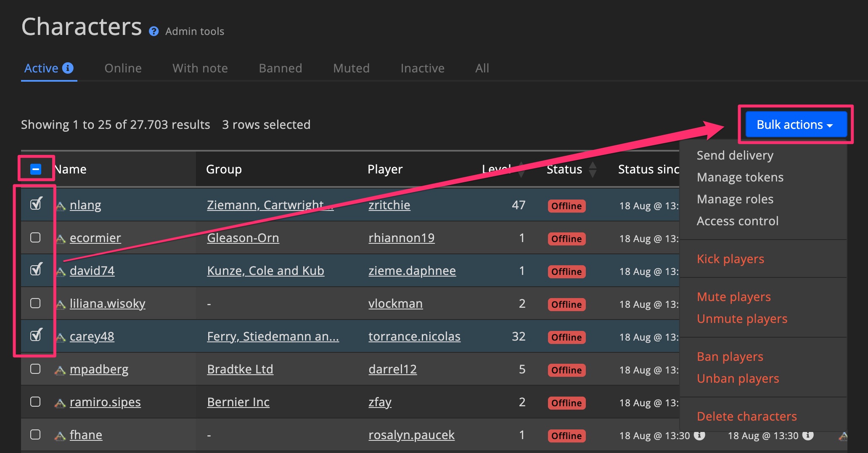Open the Bulk actions dropdown
The height and width of the screenshot is (453, 868).
pos(795,125)
